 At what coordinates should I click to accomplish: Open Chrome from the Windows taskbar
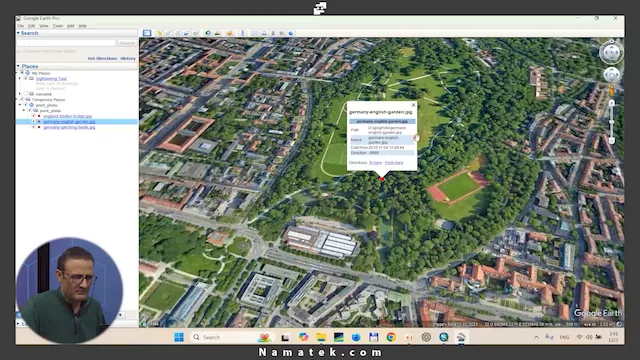[391, 337]
